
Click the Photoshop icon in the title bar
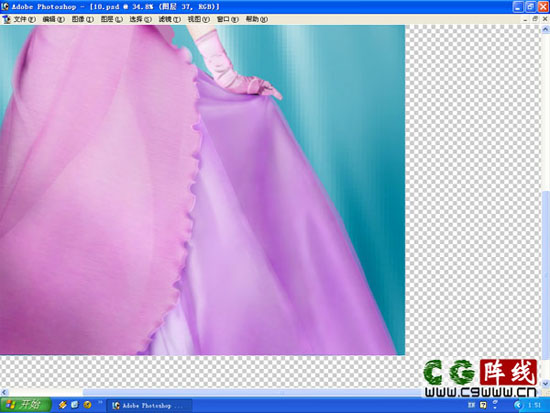coord(5,6)
